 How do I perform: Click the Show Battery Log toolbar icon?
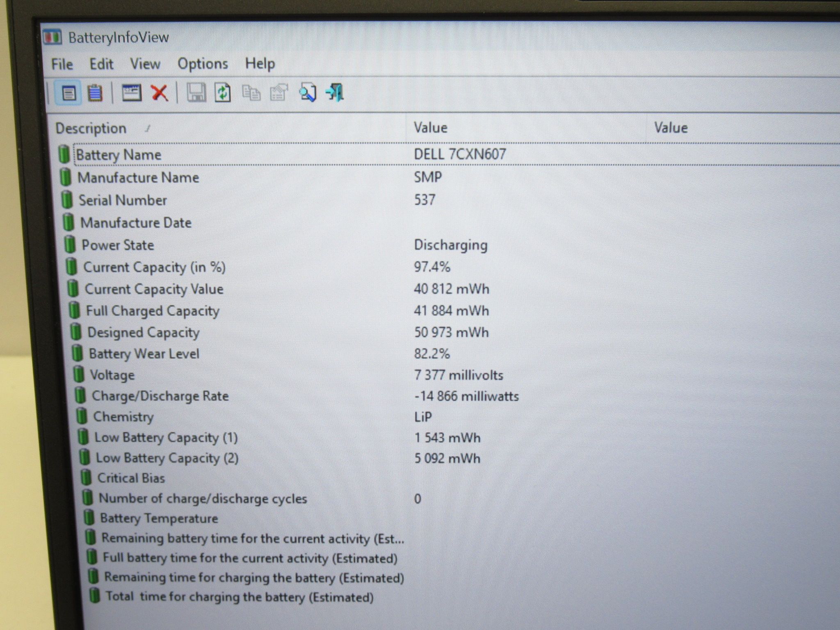tap(95, 93)
